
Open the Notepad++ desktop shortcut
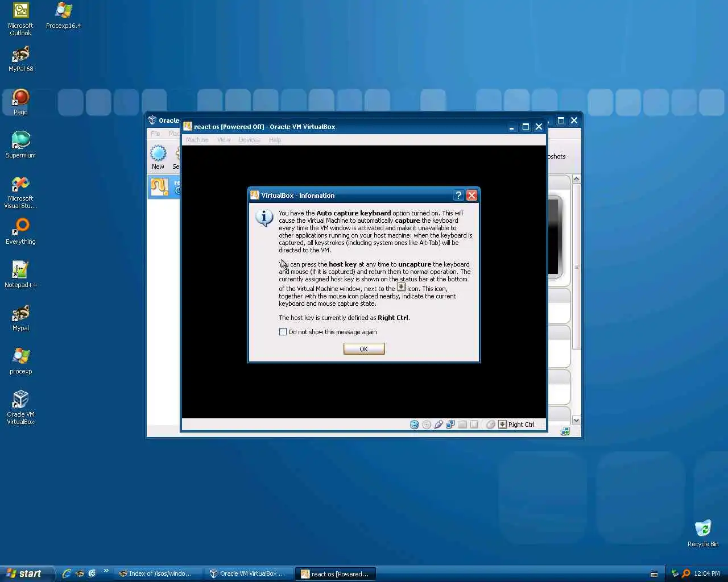(x=20, y=275)
